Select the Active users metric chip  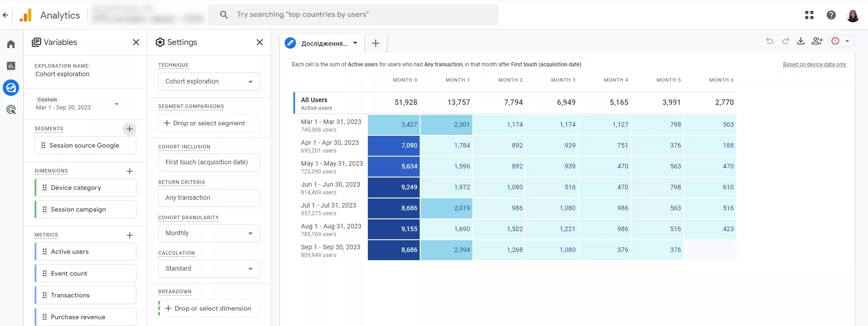[85, 252]
